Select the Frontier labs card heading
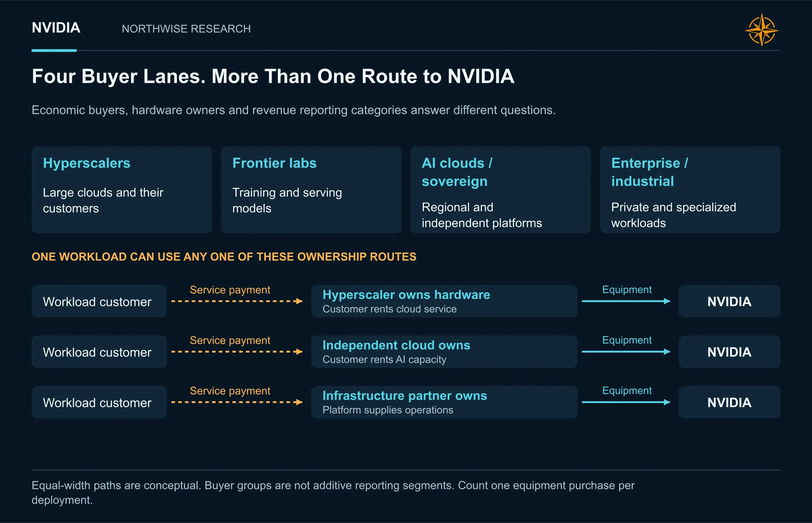This screenshot has width=812, height=523. coord(274,163)
